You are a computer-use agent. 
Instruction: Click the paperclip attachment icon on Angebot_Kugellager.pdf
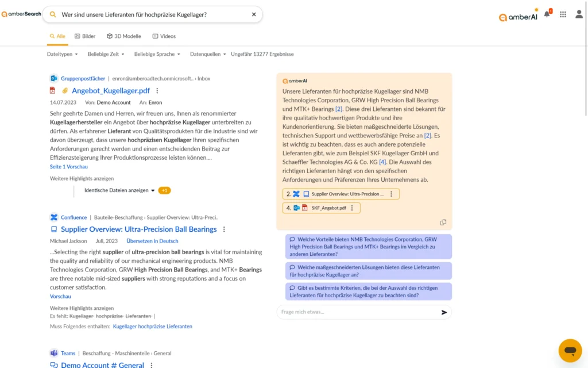64,90
